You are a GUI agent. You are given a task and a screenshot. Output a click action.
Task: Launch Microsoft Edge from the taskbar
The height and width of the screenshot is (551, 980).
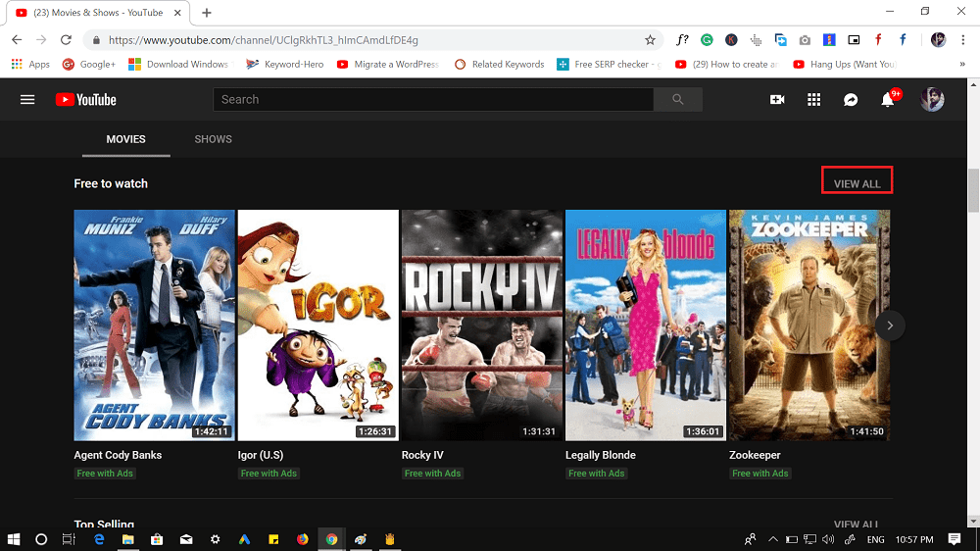pyautogui.click(x=99, y=539)
